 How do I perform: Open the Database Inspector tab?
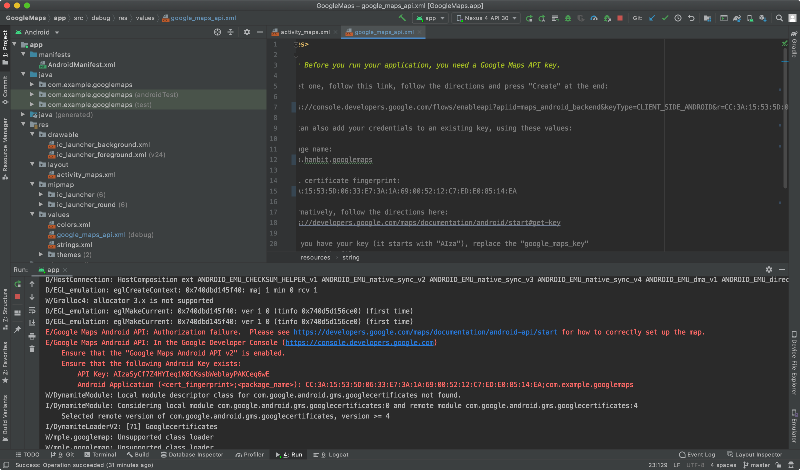pyautogui.click(x=192, y=455)
